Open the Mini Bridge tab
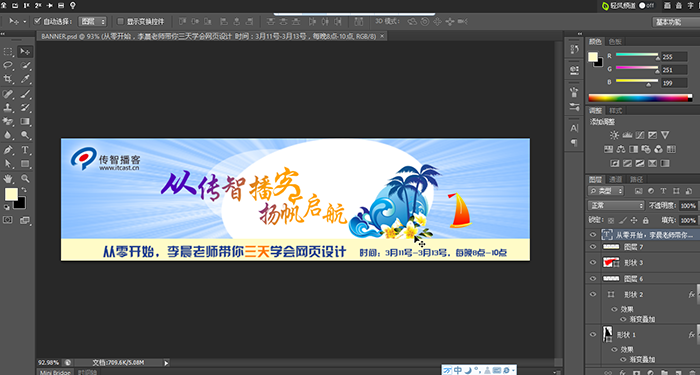Image resolution: width=700 pixels, height=375 pixels. tap(55, 372)
